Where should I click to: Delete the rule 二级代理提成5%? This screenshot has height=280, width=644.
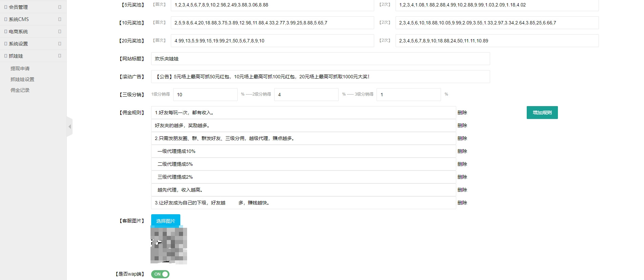coord(462,164)
